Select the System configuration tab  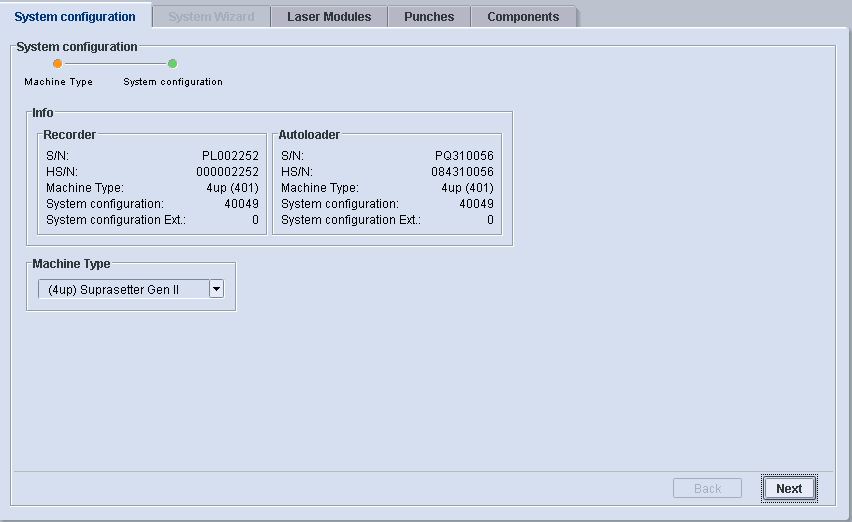click(x=75, y=17)
